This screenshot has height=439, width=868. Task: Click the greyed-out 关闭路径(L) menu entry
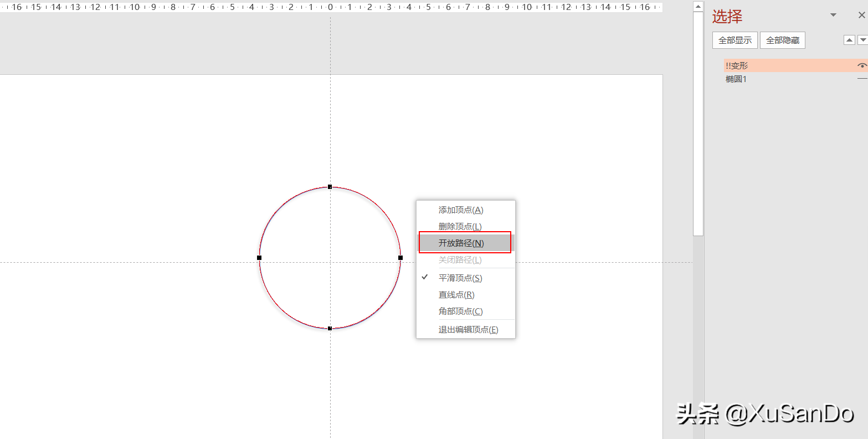[465, 259]
